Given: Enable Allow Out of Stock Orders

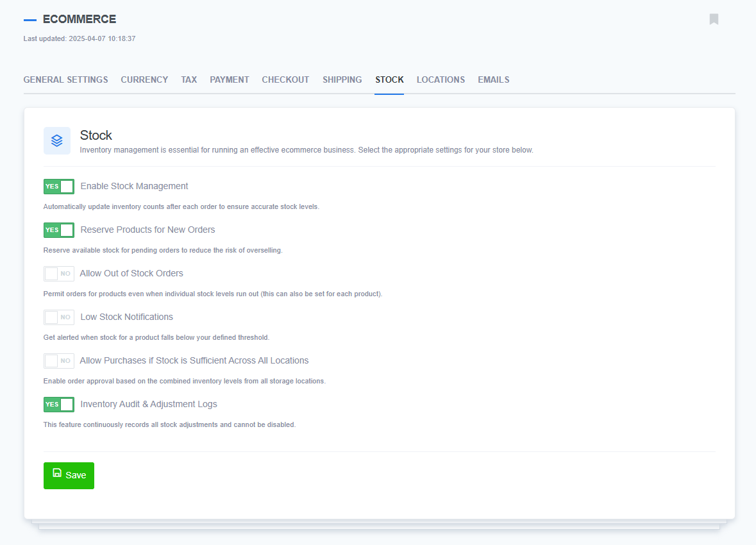Looking at the screenshot, I should (x=59, y=274).
